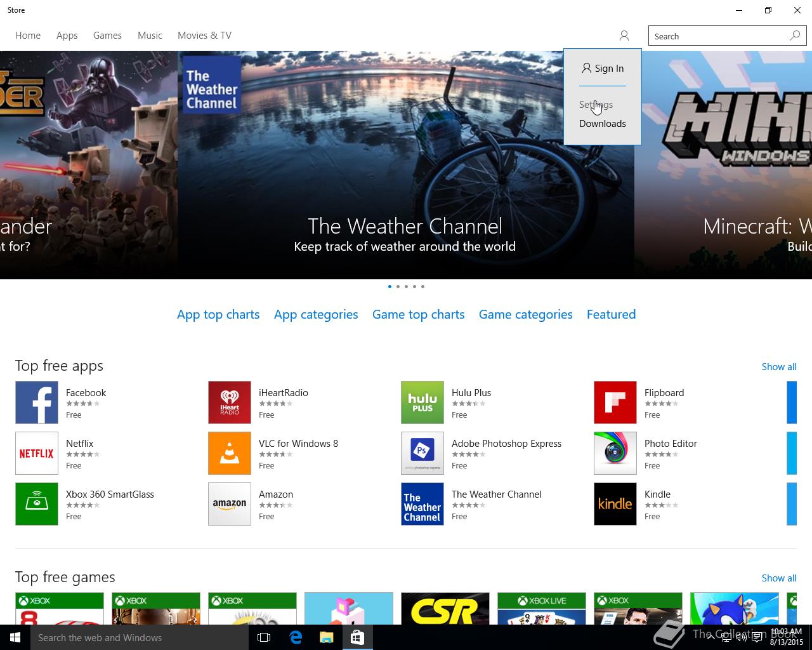This screenshot has height=650, width=812.
Task: Switch to the Apps tab
Action: [67, 36]
